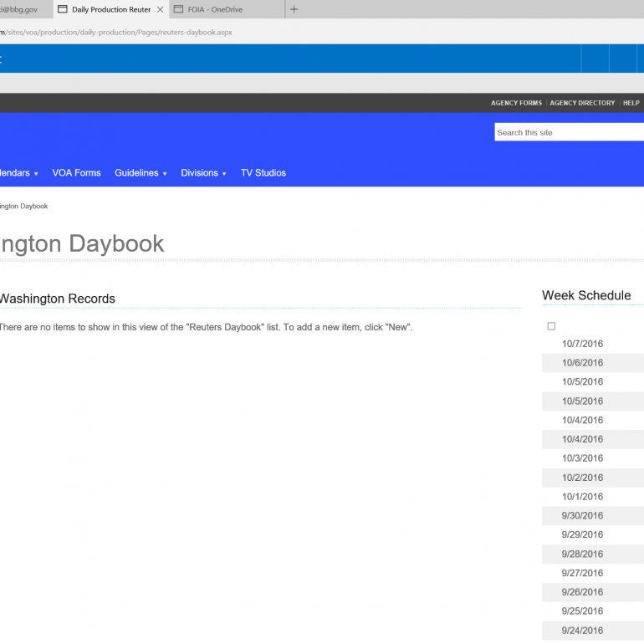Image resolution: width=644 pixels, height=644 pixels.
Task: Open the Agency Forms link
Action: pyautogui.click(x=516, y=103)
